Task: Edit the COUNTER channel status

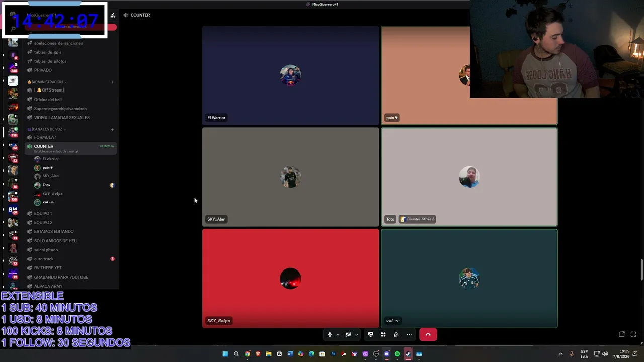Action: (56, 151)
